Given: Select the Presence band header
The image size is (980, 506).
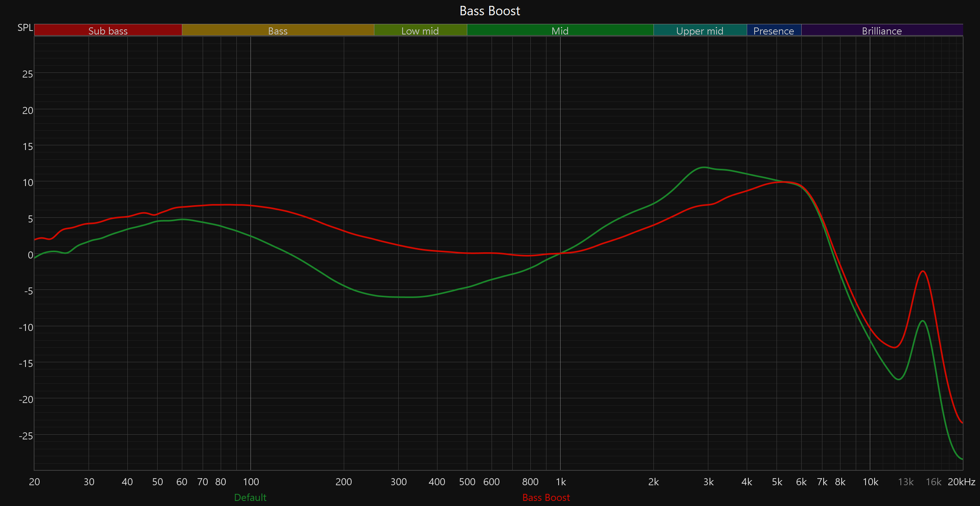Looking at the screenshot, I should [x=773, y=30].
